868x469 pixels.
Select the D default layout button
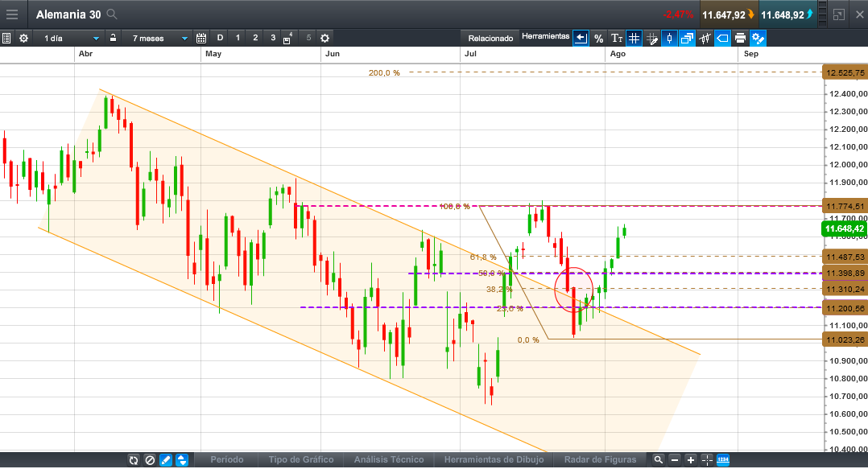(x=221, y=38)
